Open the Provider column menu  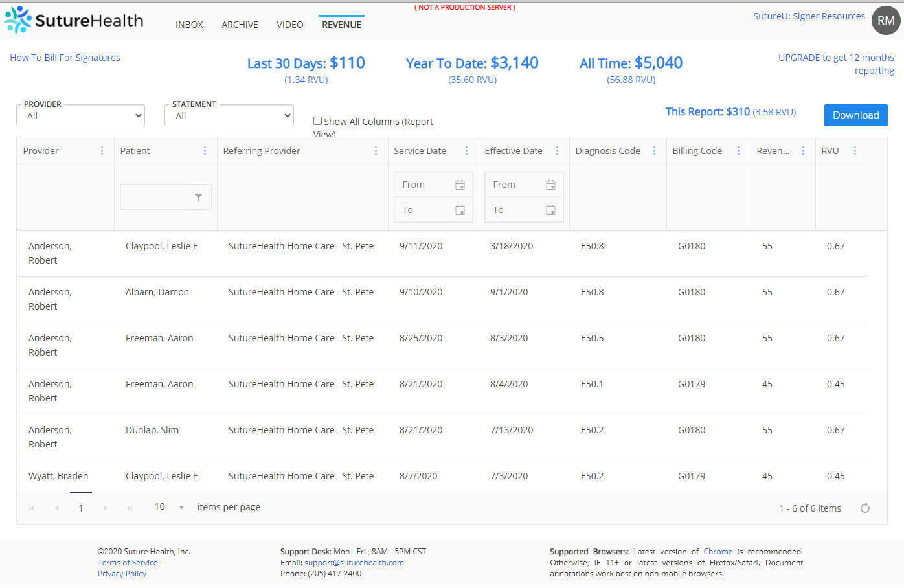(102, 151)
